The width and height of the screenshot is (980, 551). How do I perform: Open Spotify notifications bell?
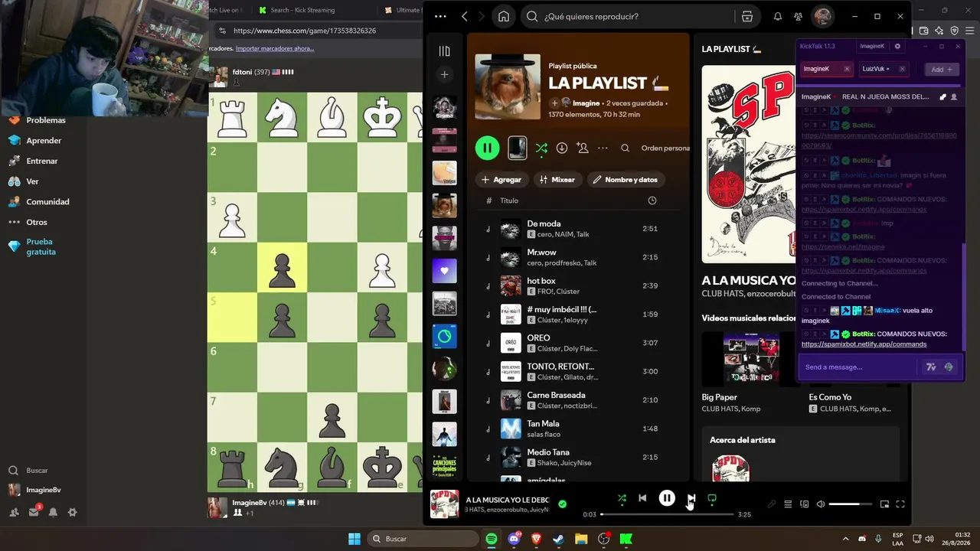point(778,16)
